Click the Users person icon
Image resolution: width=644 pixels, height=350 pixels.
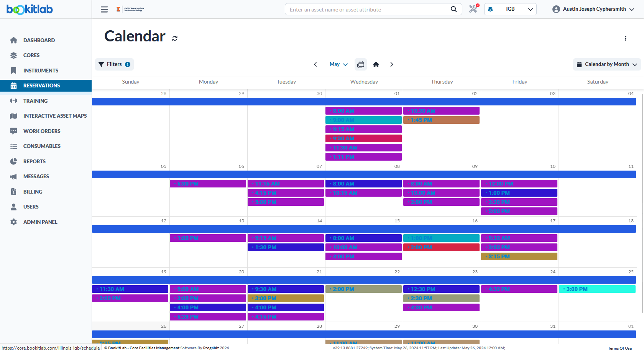14,207
